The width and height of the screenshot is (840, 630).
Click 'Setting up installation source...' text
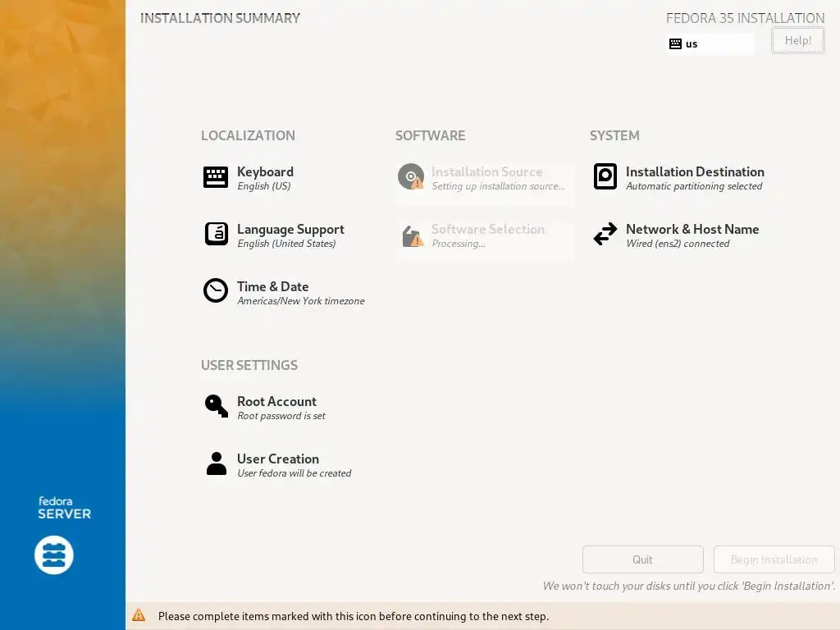498,186
